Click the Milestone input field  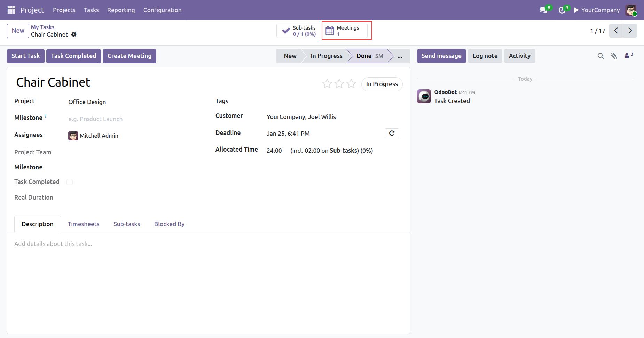(132, 119)
